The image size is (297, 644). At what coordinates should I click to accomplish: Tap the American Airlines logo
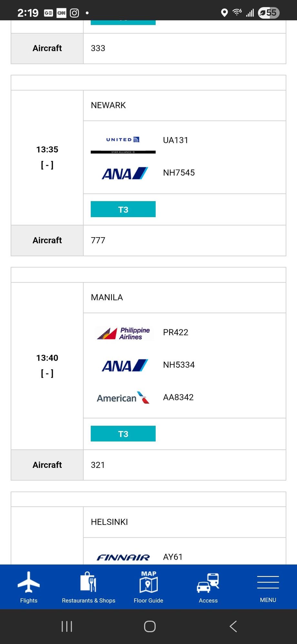(x=123, y=397)
